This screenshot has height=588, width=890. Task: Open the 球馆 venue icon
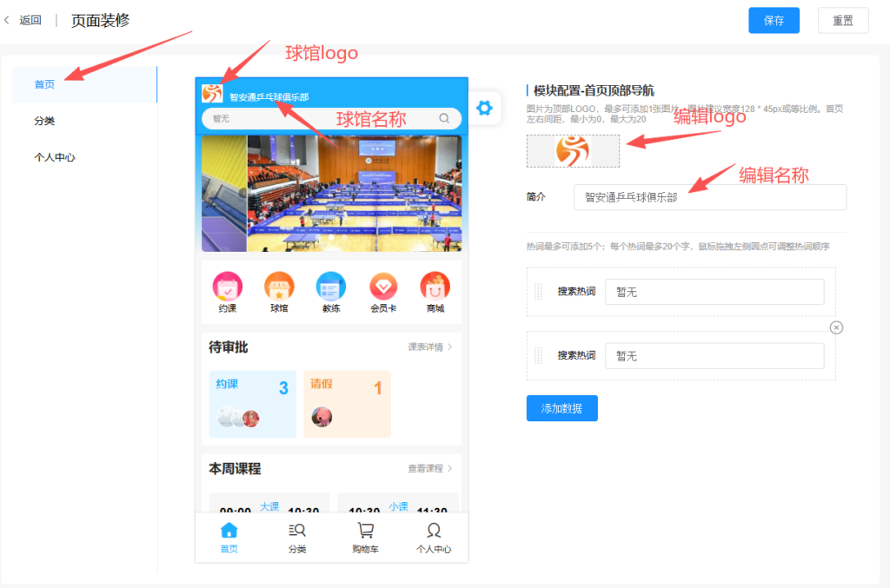coord(279,287)
